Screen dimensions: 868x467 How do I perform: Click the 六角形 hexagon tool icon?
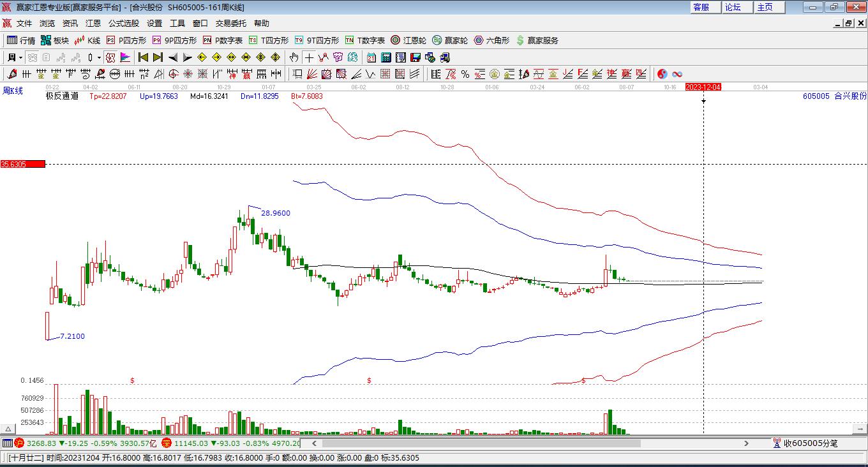(x=491, y=40)
